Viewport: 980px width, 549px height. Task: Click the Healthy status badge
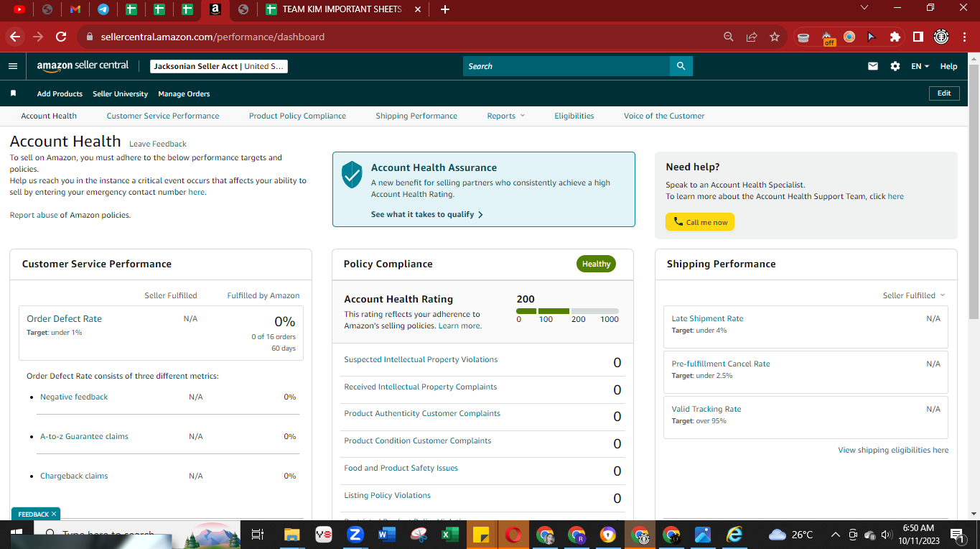[596, 264]
